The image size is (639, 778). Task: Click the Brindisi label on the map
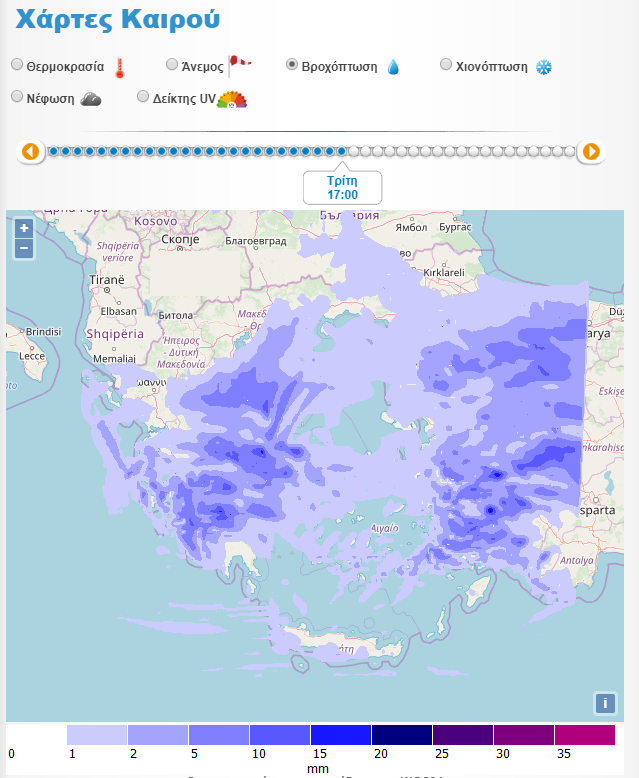click(44, 331)
